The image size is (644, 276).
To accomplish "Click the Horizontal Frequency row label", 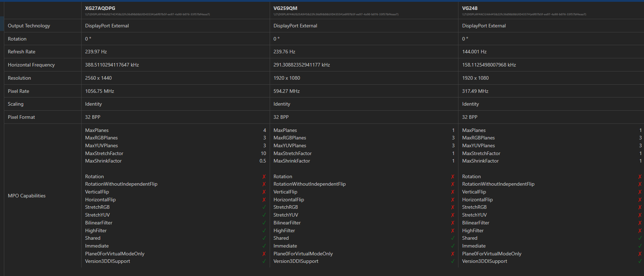I will (31, 65).
